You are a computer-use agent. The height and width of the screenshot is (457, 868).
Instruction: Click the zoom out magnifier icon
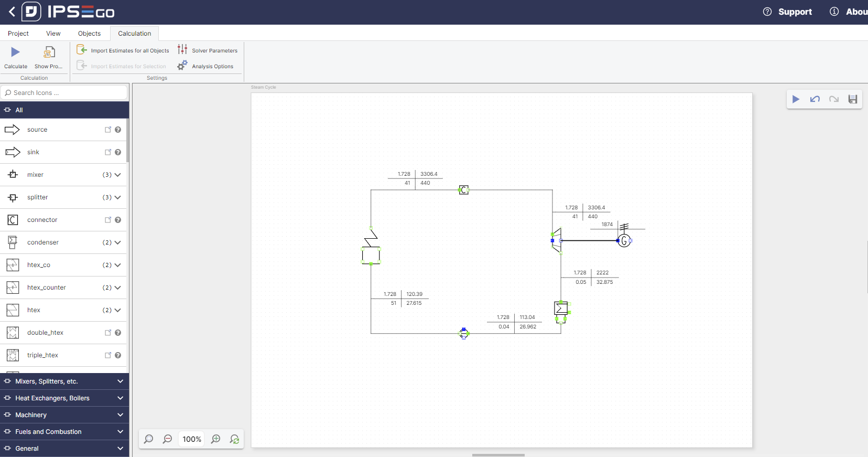[x=167, y=439]
